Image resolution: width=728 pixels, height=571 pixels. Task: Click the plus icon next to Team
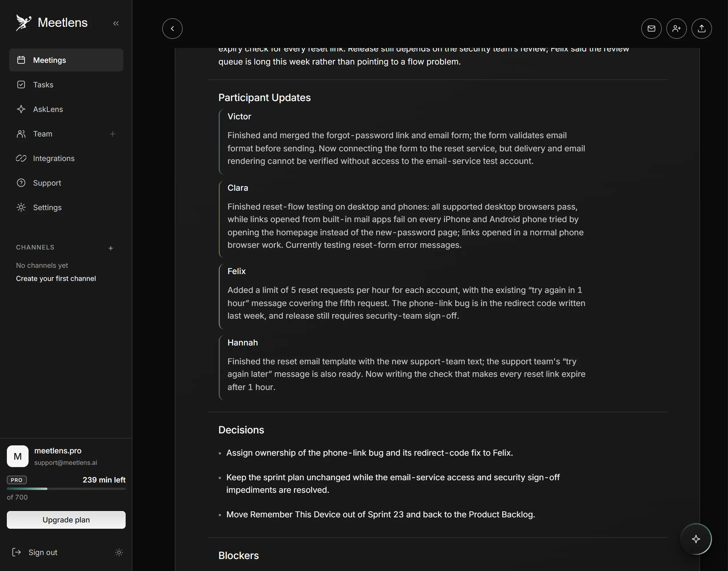tap(113, 134)
